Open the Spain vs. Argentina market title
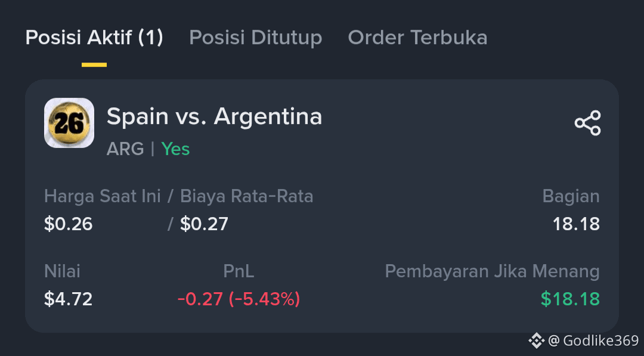 215,117
